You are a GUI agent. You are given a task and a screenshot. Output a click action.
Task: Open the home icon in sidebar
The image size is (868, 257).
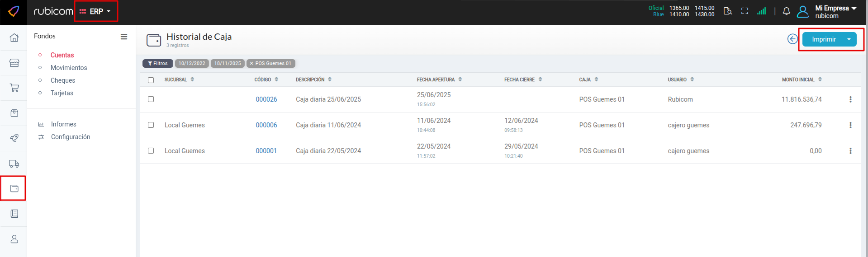14,37
